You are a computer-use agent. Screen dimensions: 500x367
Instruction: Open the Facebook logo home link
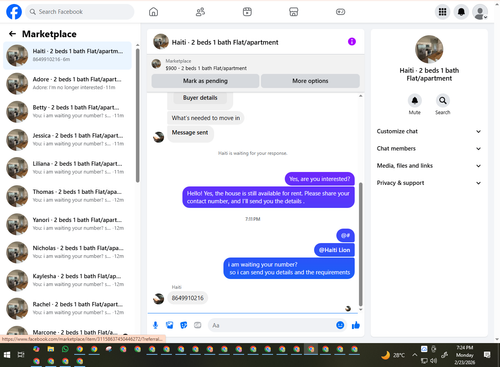point(14,12)
